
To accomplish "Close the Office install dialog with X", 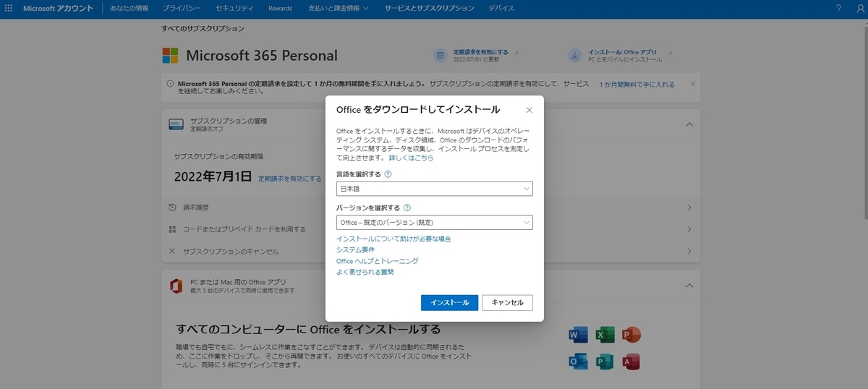I will (529, 110).
